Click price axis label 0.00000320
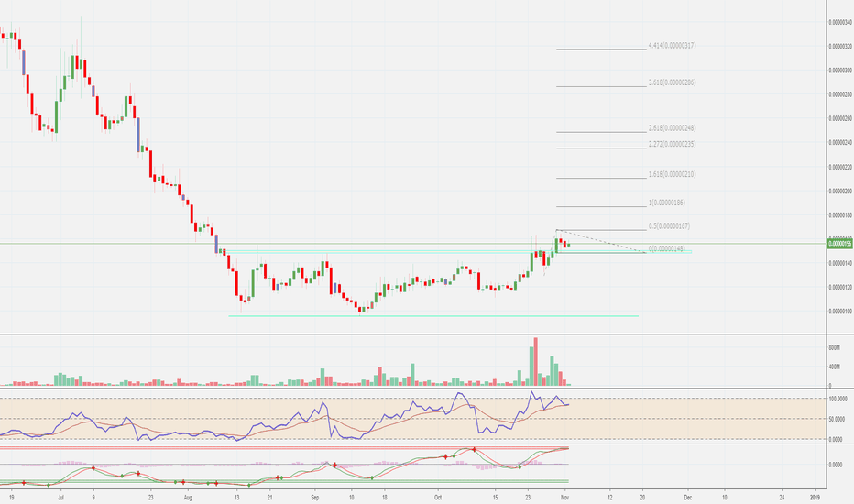The image size is (854, 504). click(x=840, y=47)
